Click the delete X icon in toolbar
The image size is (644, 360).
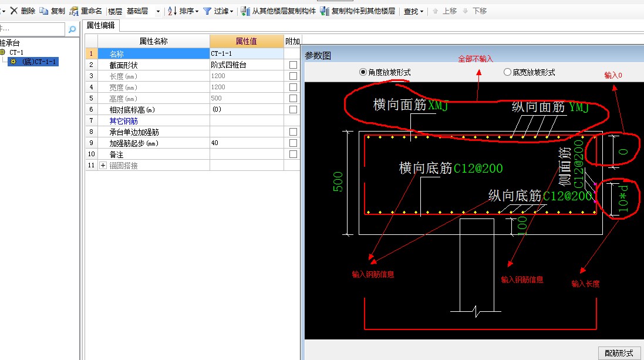pyautogui.click(x=14, y=11)
